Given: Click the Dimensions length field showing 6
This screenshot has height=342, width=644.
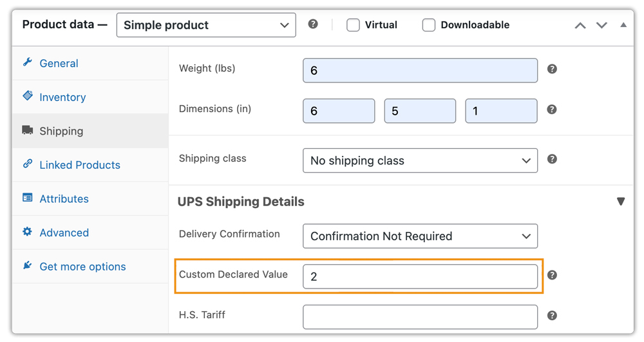Looking at the screenshot, I should pos(339,111).
